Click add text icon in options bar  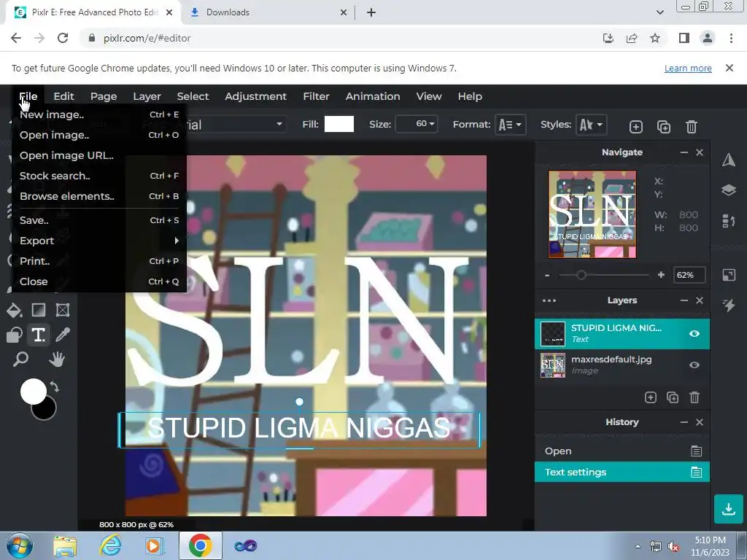(636, 127)
